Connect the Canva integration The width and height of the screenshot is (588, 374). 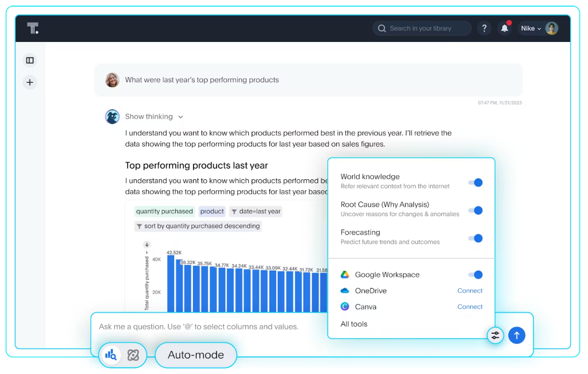click(x=470, y=307)
